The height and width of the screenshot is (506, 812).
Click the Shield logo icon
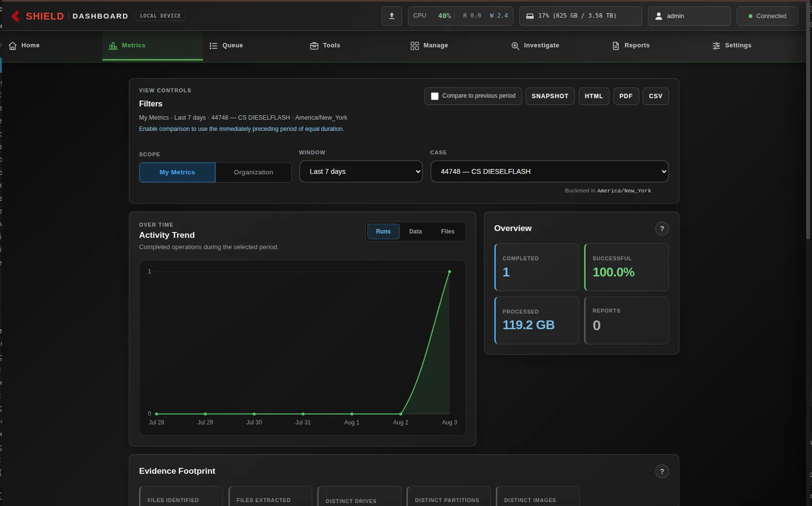click(16, 16)
